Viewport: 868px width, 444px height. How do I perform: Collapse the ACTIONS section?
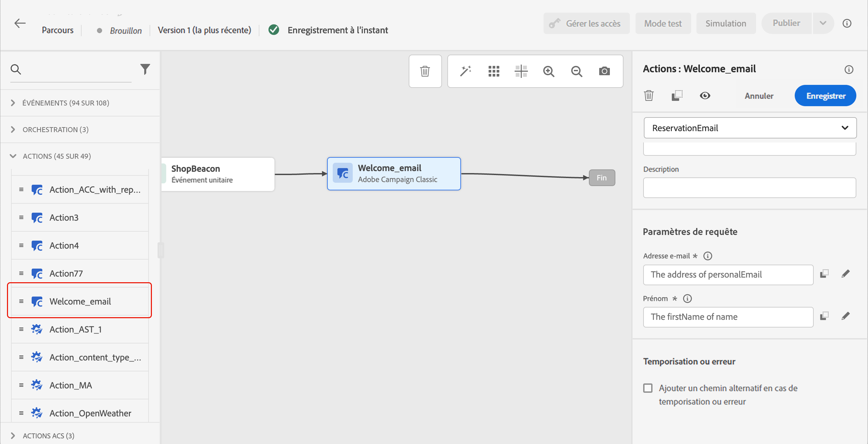coord(13,156)
